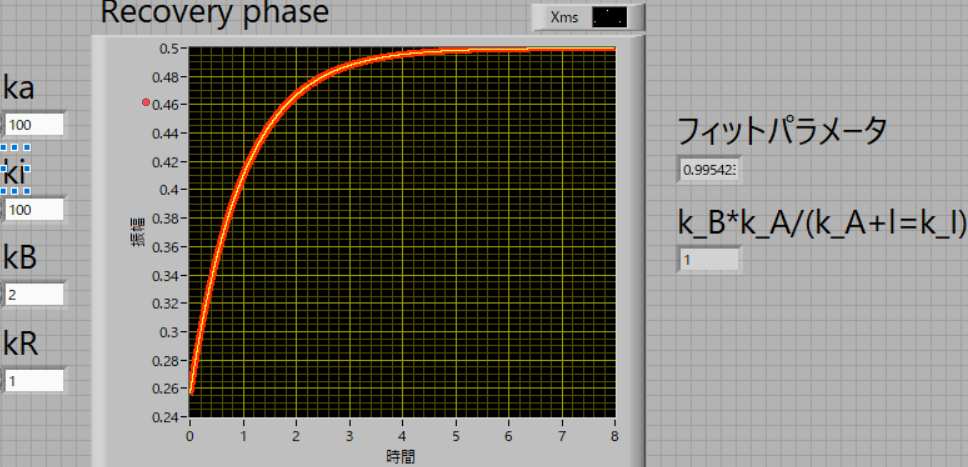Click the ka label text
968x467 pixels.
pos(19,88)
